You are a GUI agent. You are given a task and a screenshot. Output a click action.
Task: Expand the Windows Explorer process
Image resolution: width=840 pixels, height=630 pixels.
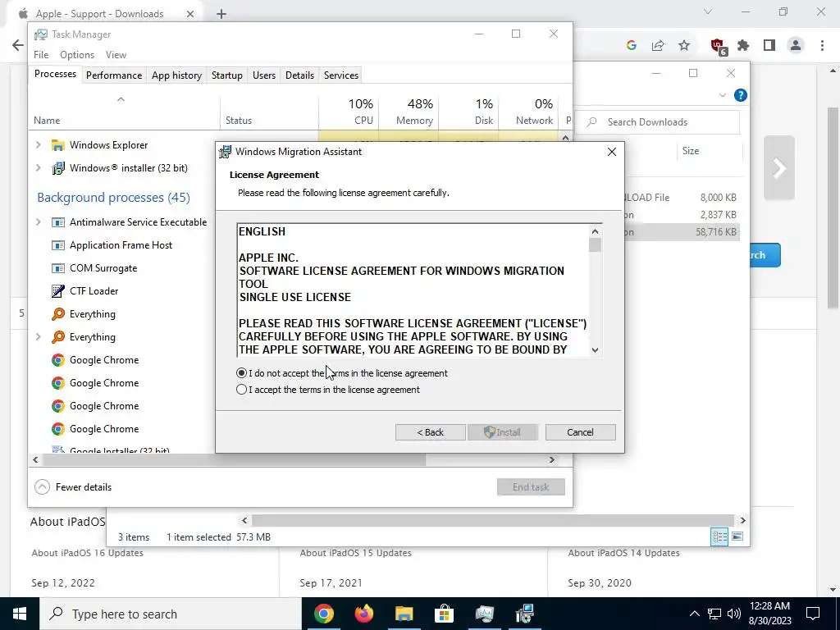[x=38, y=144]
